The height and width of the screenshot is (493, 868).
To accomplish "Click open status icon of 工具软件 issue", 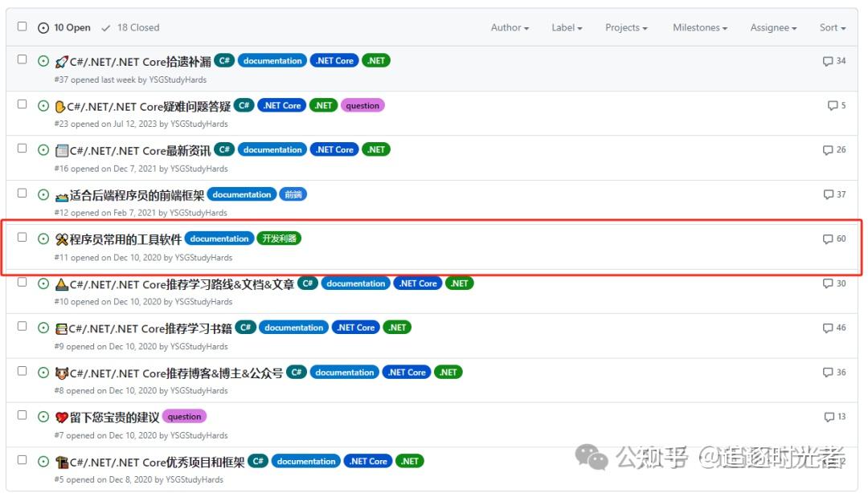I will (x=43, y=239).
